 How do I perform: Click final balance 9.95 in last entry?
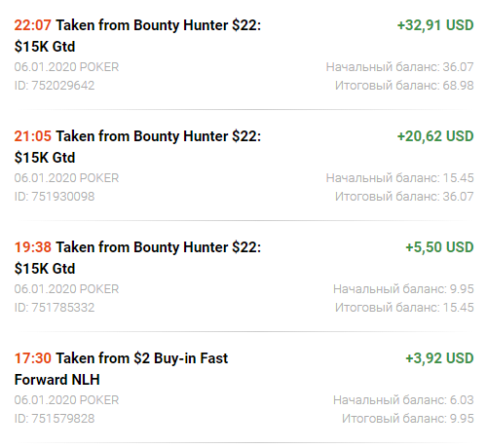coord(408,419)
